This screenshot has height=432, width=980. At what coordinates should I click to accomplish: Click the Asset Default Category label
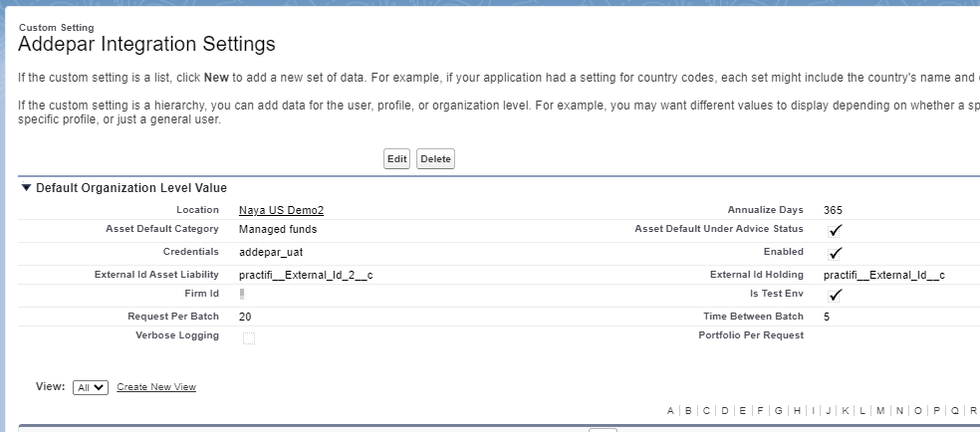pos(162,229)
